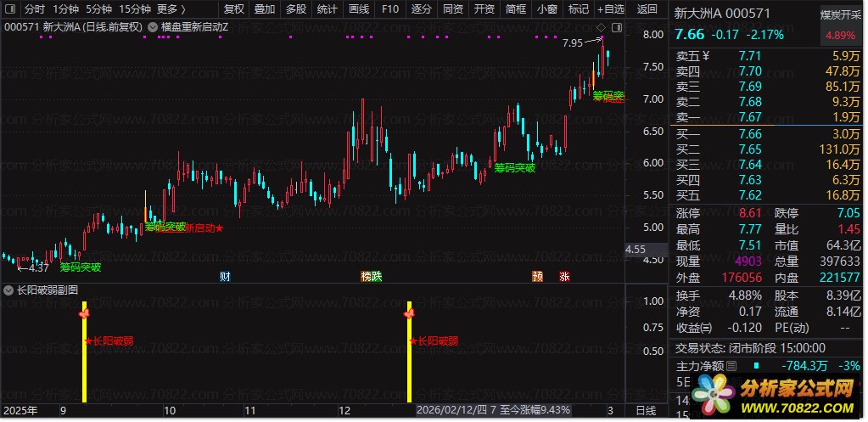Click the 卖五 price 7.71
This screenshot has width=868, height=422.
pos(750,56)
